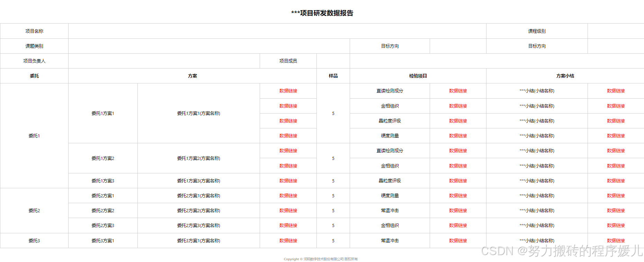Open plan 数据链接 in 委托2方案2 row
This screenshot has width=644, height=262.
click(288, 210)
